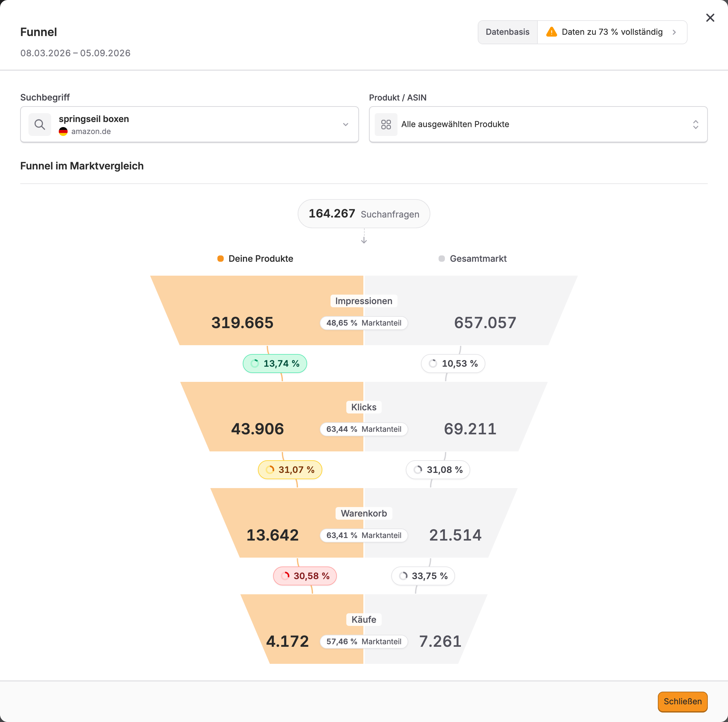Click the market purchases value 7.261
728x722 pixels.
point(440,642)
